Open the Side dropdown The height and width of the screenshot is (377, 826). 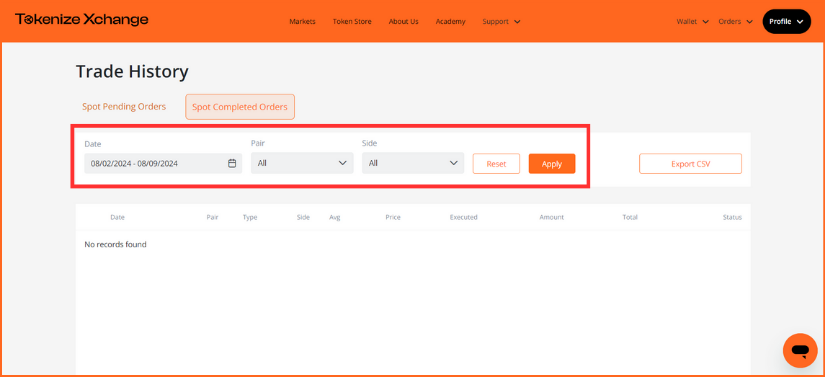[413, 163]
